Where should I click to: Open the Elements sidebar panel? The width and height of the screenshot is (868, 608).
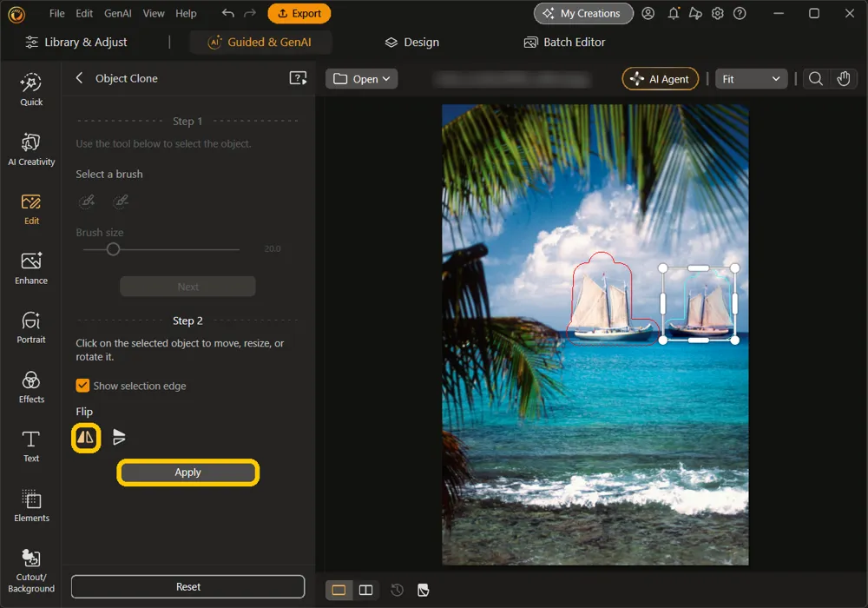(x=31, y=506)
